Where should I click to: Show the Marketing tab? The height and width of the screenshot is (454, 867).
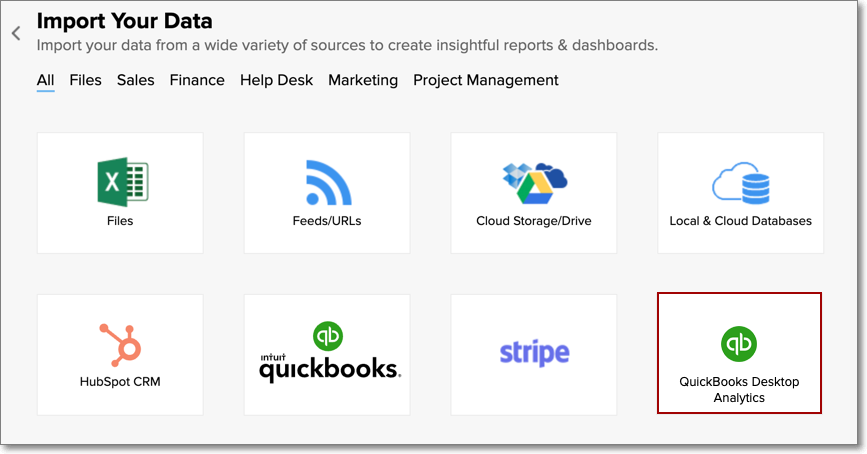coord(363,80)
